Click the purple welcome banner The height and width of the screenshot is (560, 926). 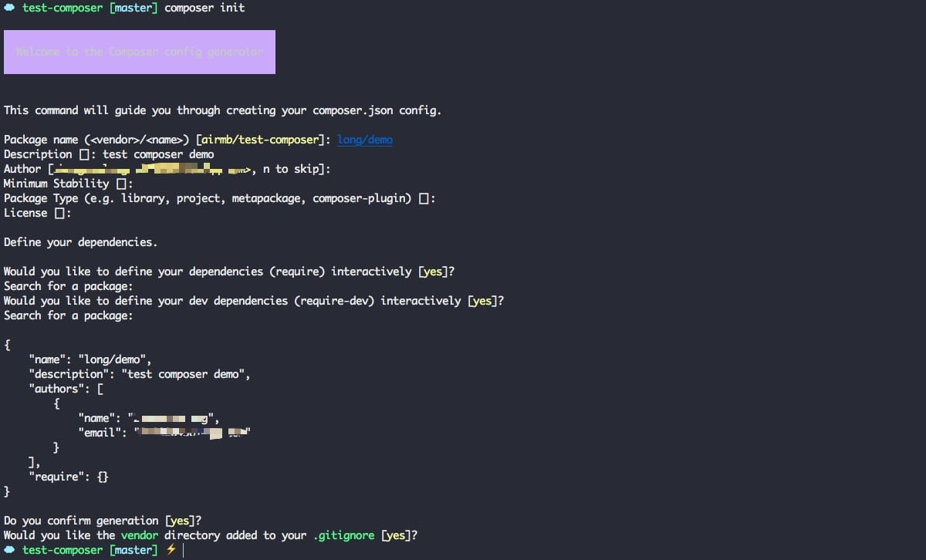click(x=140, y=52)
